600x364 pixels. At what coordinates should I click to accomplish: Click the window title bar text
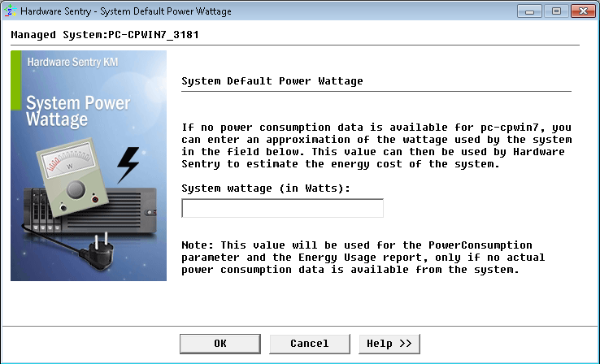(x=125, y=11)
